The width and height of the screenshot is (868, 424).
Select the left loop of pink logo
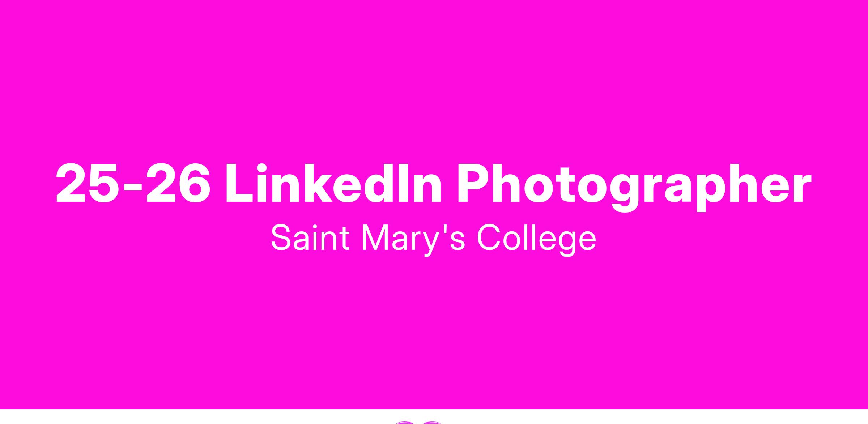tap(405, 422)
